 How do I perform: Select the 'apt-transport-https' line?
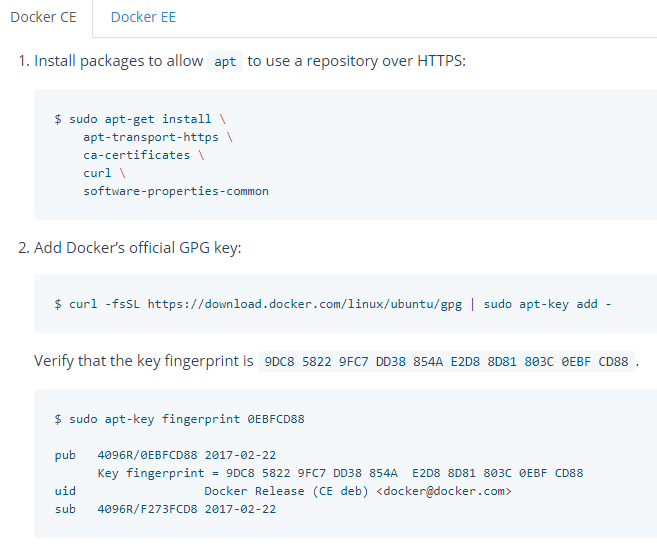(158, 137)
